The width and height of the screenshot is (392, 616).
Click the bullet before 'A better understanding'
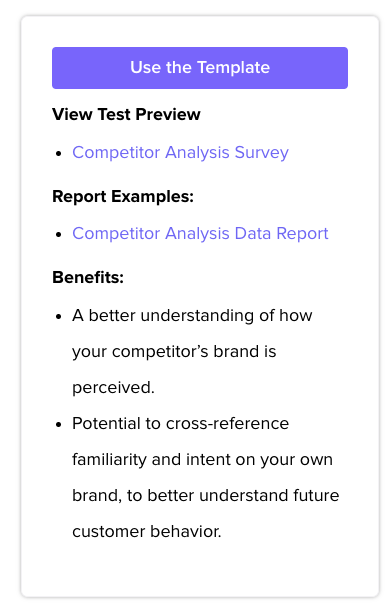coord(59,317)
